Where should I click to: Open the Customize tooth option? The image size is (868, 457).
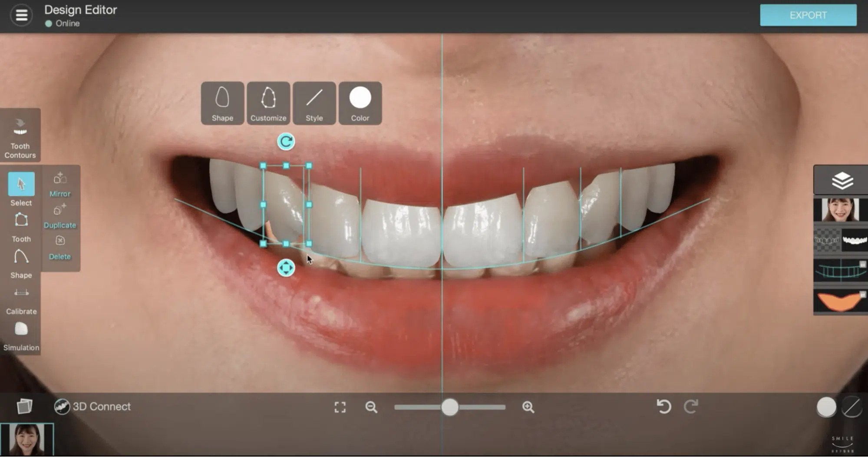coord(268,103)
